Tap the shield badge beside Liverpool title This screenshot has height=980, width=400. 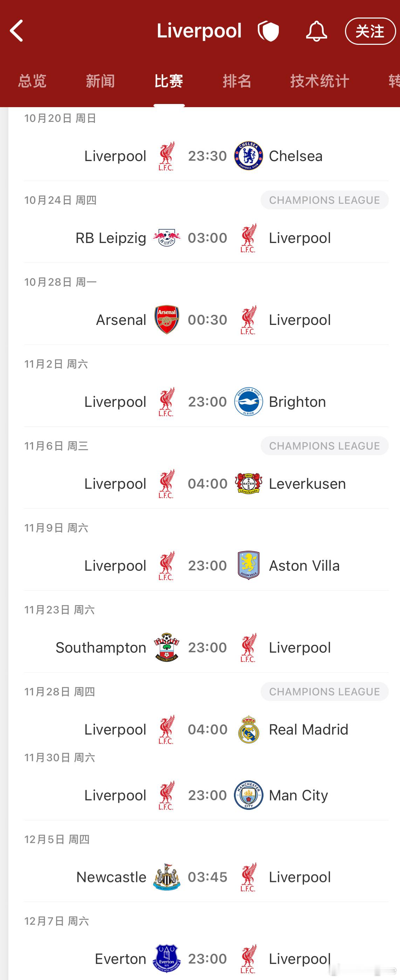[x=268, y=31]
